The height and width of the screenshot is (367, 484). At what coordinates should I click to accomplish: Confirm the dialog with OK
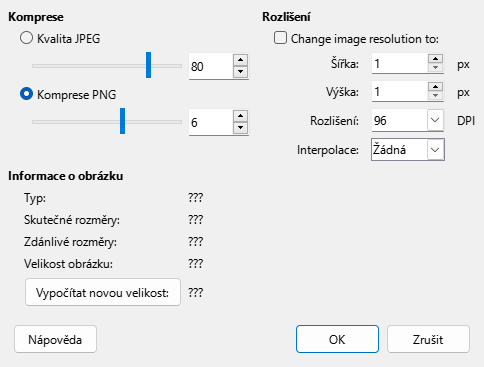click(337, 339)
